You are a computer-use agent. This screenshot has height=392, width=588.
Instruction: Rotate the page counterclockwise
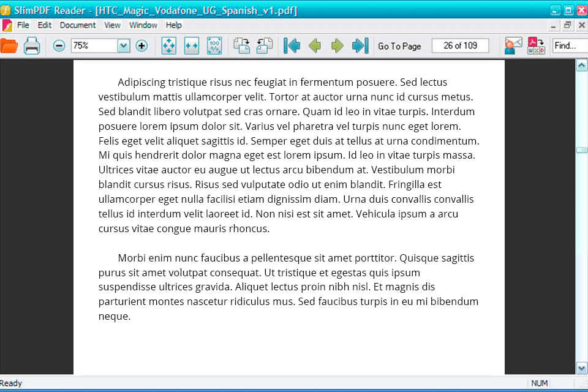[265, 46]
